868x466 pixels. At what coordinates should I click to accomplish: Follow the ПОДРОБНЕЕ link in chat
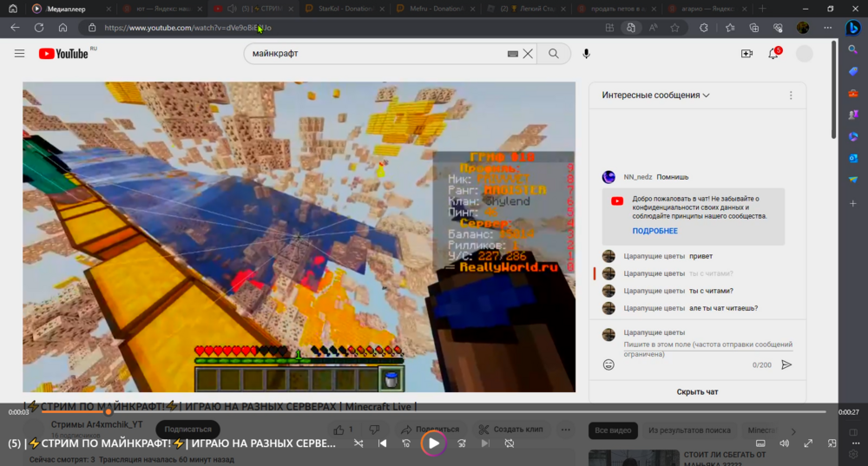(654, 231)
